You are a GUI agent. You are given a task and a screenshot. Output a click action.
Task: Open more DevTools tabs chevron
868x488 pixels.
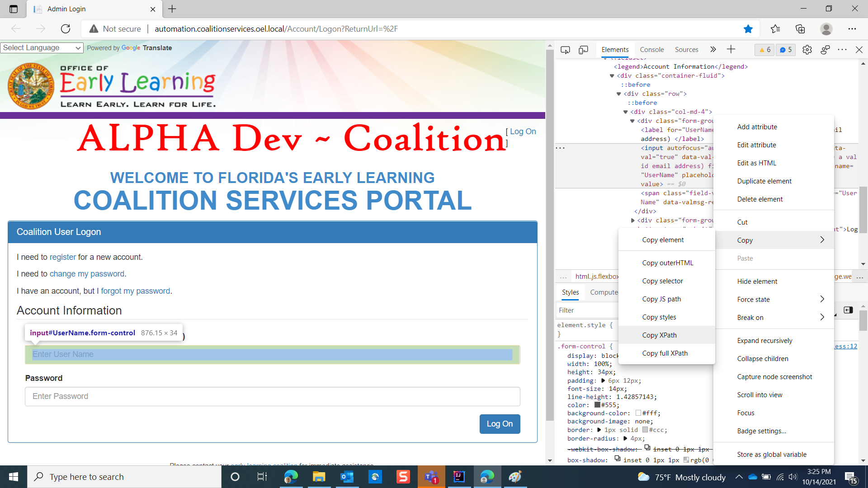[713, 50]
